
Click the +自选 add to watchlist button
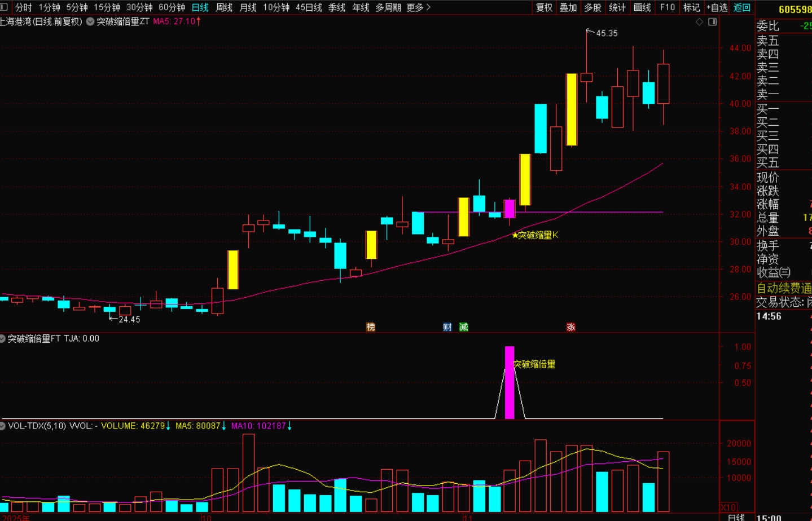coord(717,7)
